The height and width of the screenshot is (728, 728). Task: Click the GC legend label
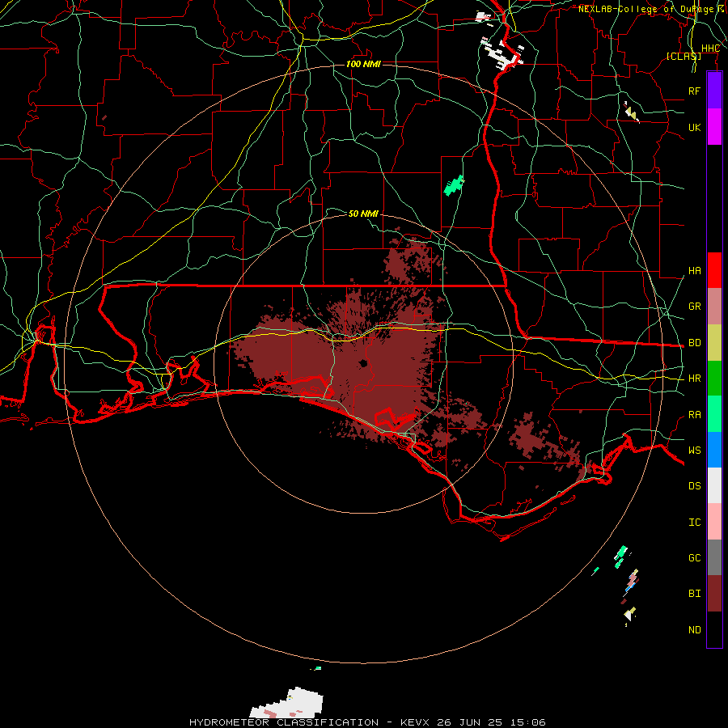[694, 558]
